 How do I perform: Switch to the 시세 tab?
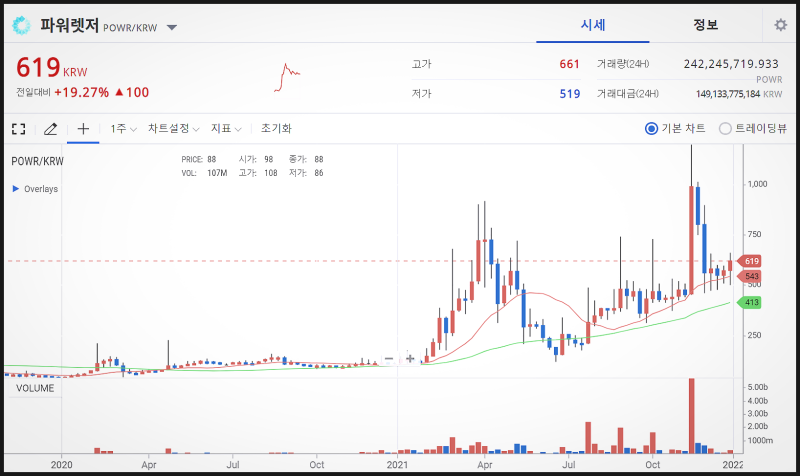click(x=593, y=25)
